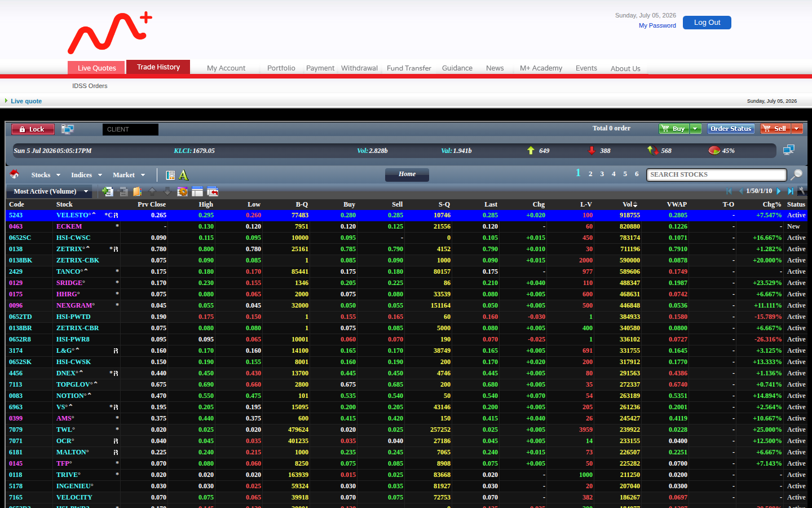The width and height of the screenshot is (812, 508).
Task: Click stock code 0129 SRIDGE
Action: click(x=16, y=283)
